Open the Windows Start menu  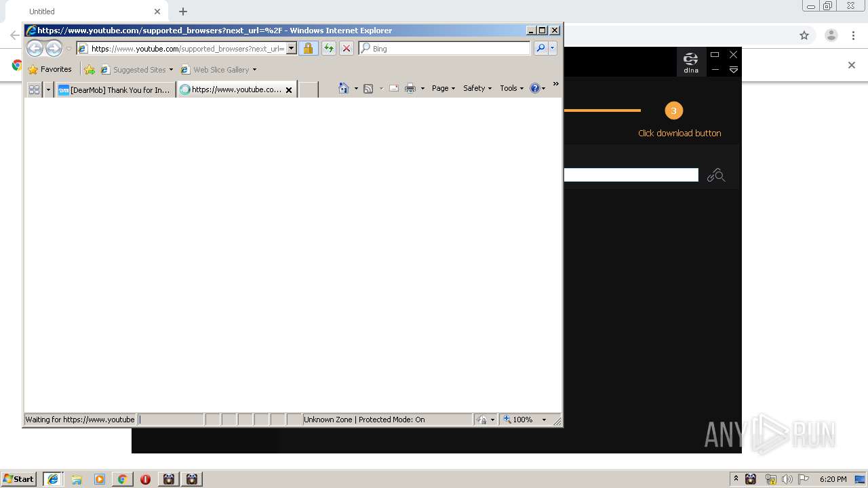coord(19,479)
